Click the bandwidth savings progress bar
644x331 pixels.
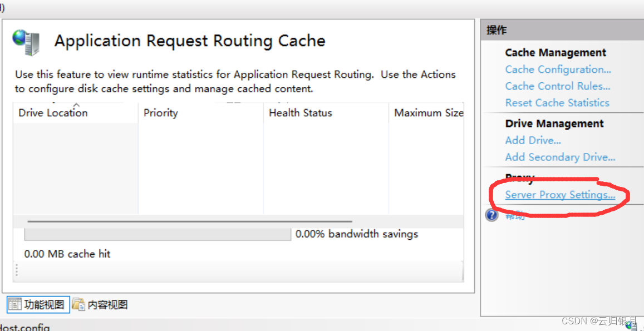[158, 234]
